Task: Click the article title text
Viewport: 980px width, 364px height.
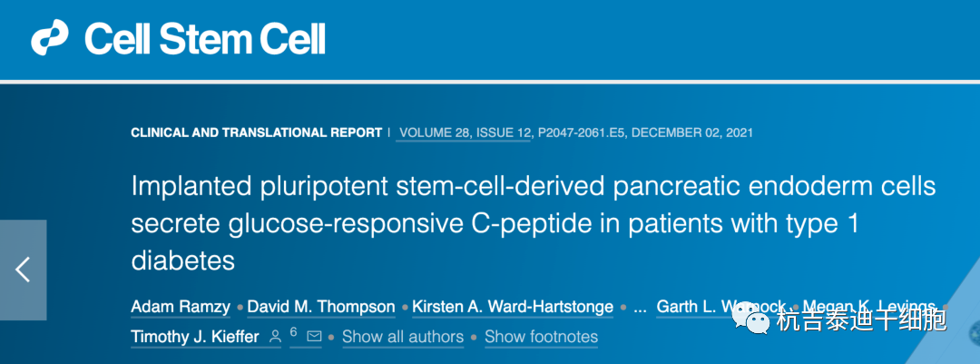Action: tap(533, 223)
